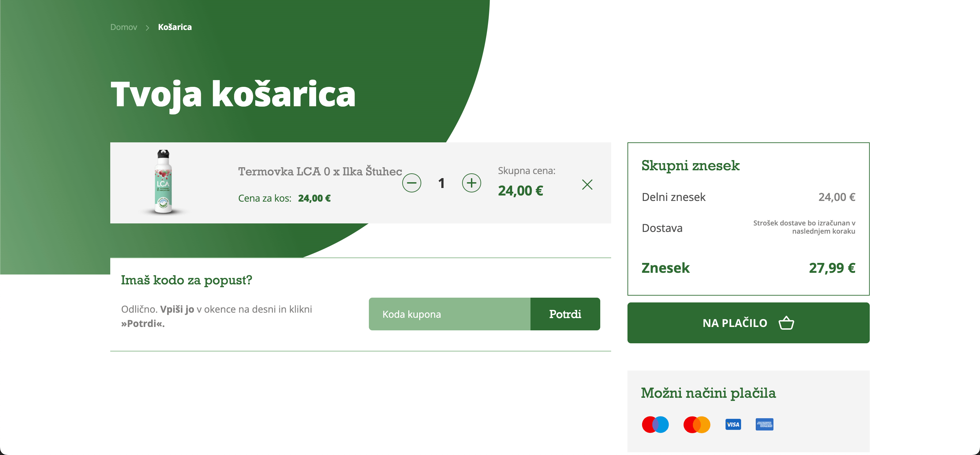Click the Možni načini plačila heading

708,393
